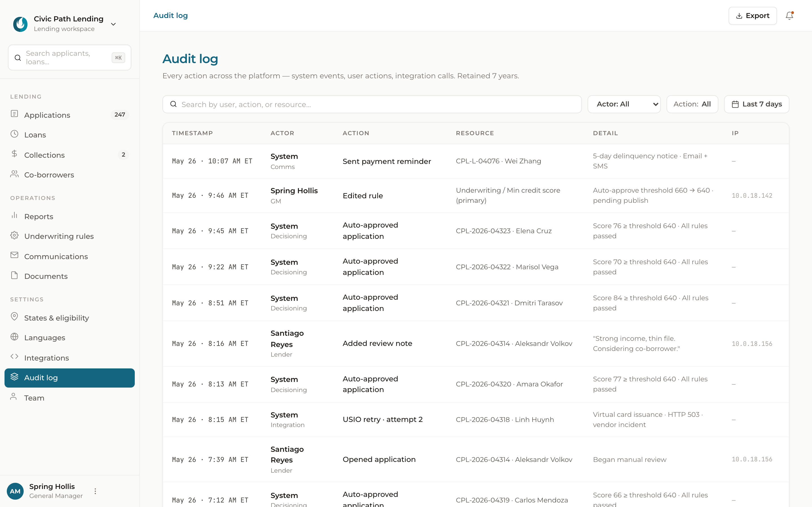This screenshot has width=812, height=507.
Task: Click the Loans clock icon
Action: (x=14, y=134)
